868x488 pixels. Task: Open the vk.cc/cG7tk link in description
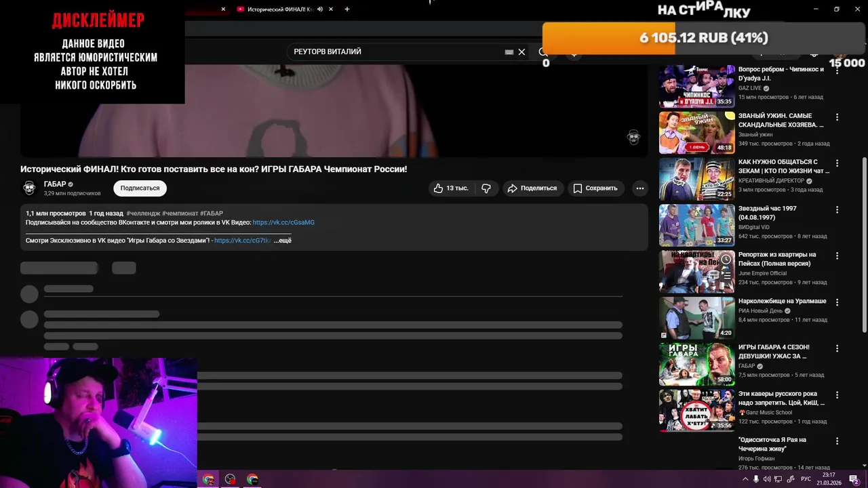coord(243,241)
